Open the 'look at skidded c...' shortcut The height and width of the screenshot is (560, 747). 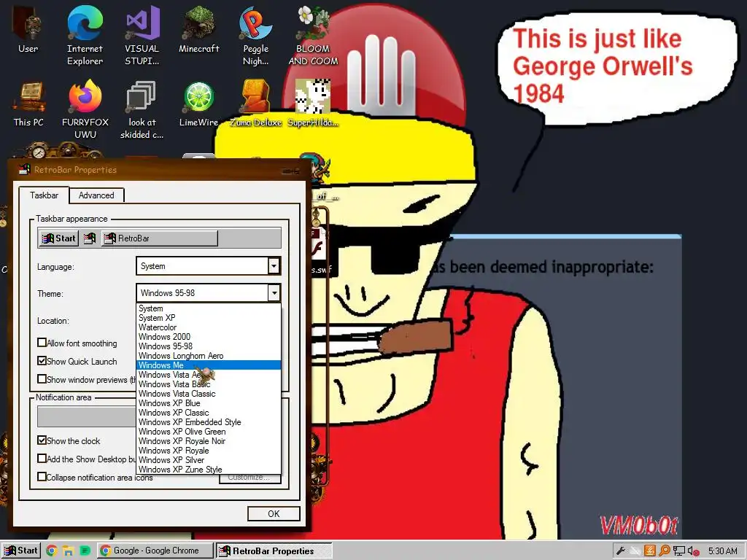coord(142,109)
